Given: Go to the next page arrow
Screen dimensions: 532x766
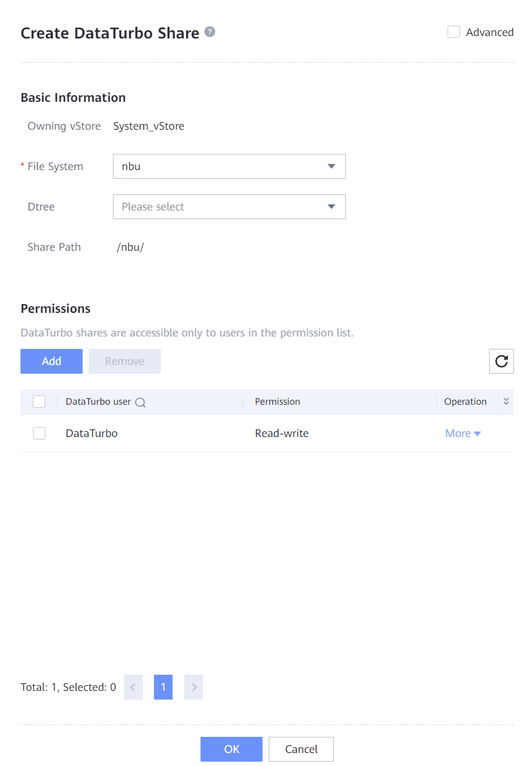Looking at the screenshot, I should [x=194, y=687].
